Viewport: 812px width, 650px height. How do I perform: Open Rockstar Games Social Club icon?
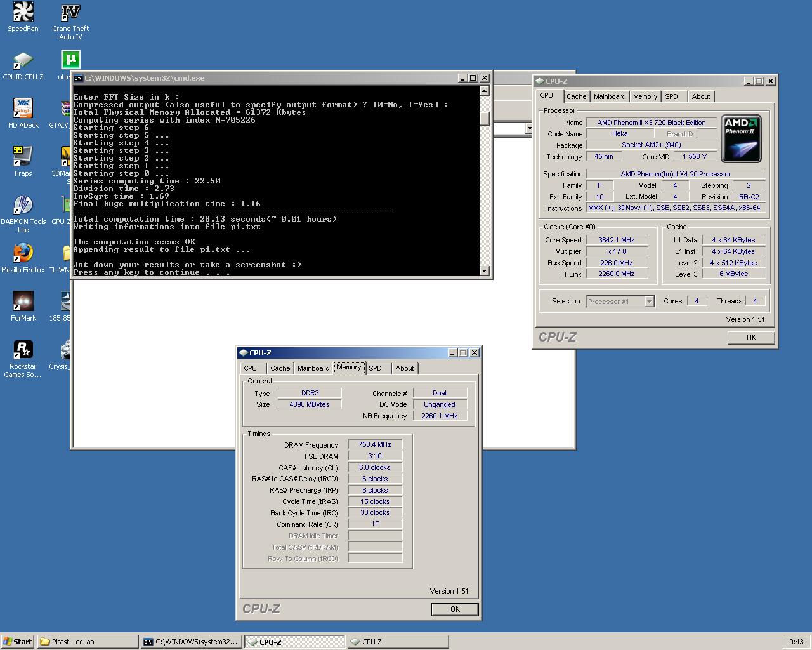[x=23, y=359]
